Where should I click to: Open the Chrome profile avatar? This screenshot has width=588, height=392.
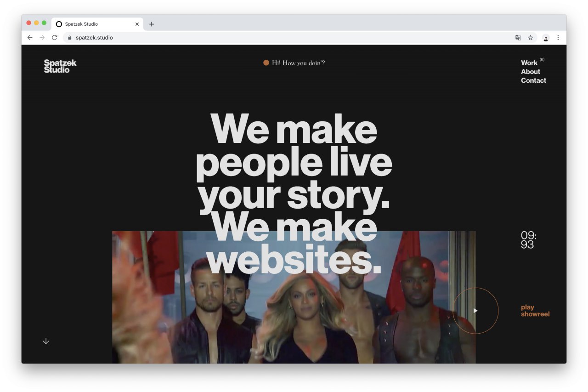point(546,38)
